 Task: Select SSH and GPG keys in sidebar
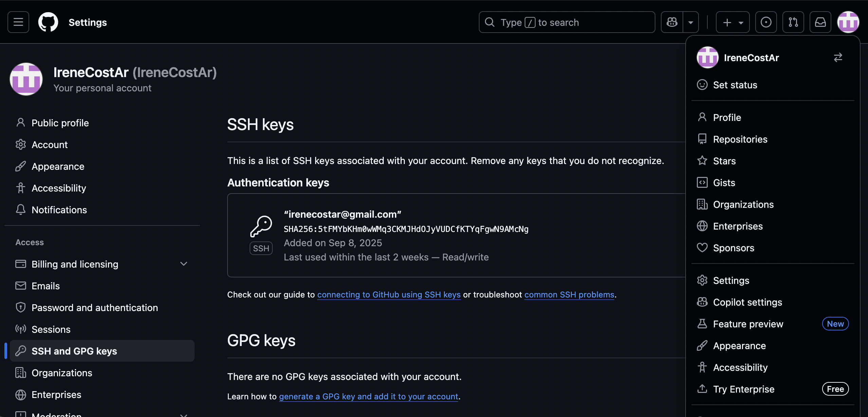(x=102, y=351)
